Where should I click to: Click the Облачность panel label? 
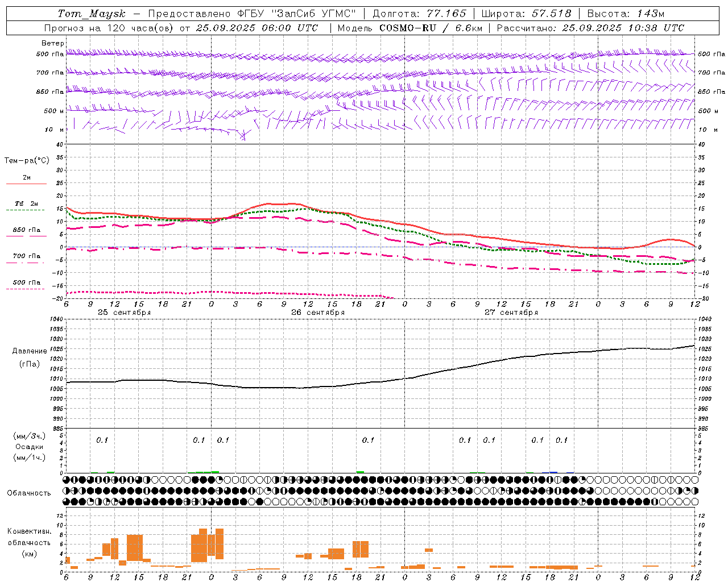(29, 493)
